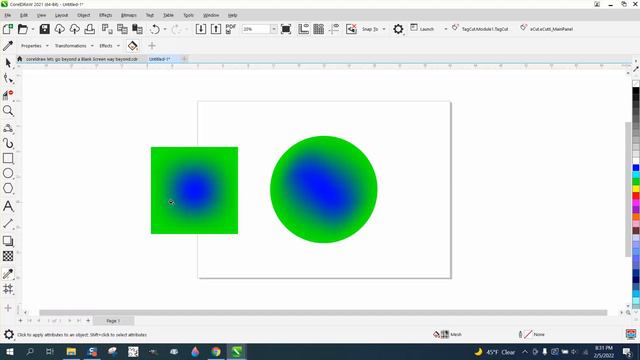Expand the Snap To dropdown

coord(384,29)
